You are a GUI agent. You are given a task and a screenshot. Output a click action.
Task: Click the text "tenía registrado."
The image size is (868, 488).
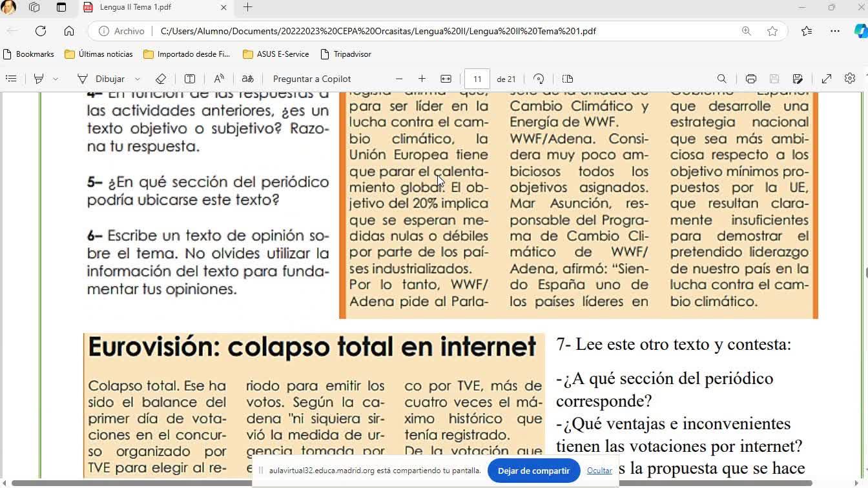point(457,435)
